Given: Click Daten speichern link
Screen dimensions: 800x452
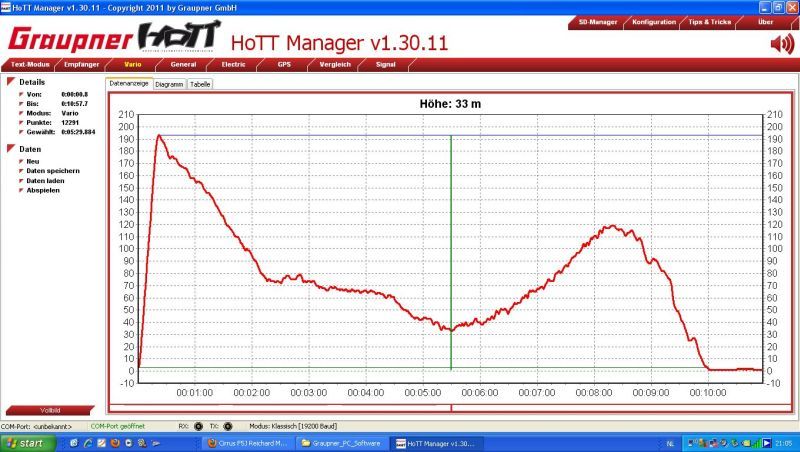Looking at the screenshot, I should coord(53,171).
